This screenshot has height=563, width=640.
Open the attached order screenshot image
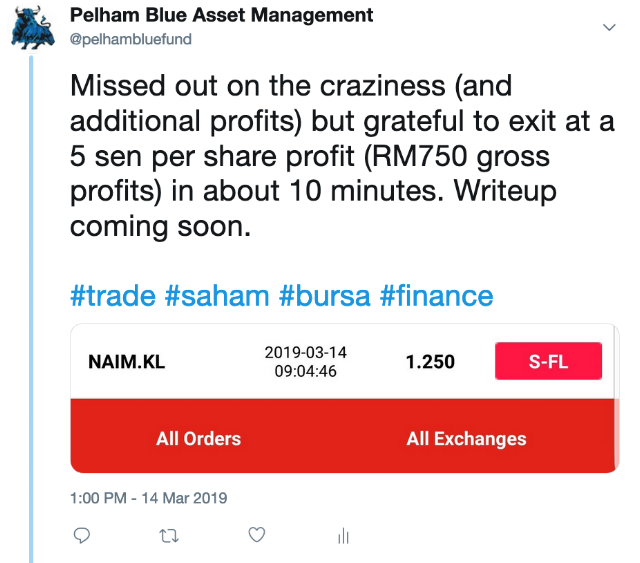pyautogui.click(x=344, y=398)
